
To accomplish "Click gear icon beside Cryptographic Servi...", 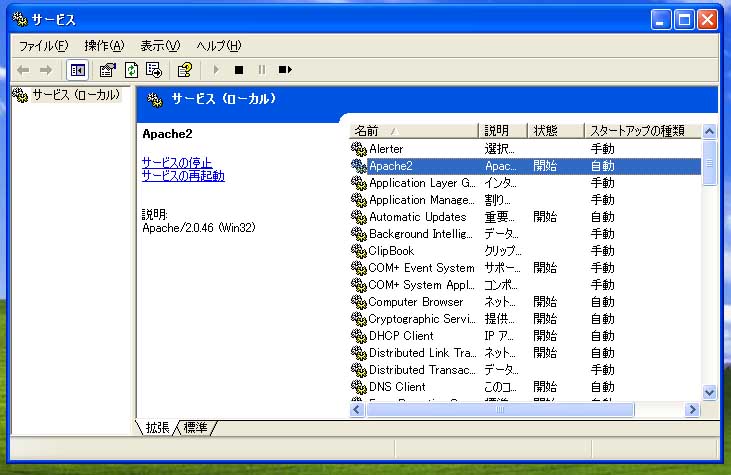I will 359,319.
